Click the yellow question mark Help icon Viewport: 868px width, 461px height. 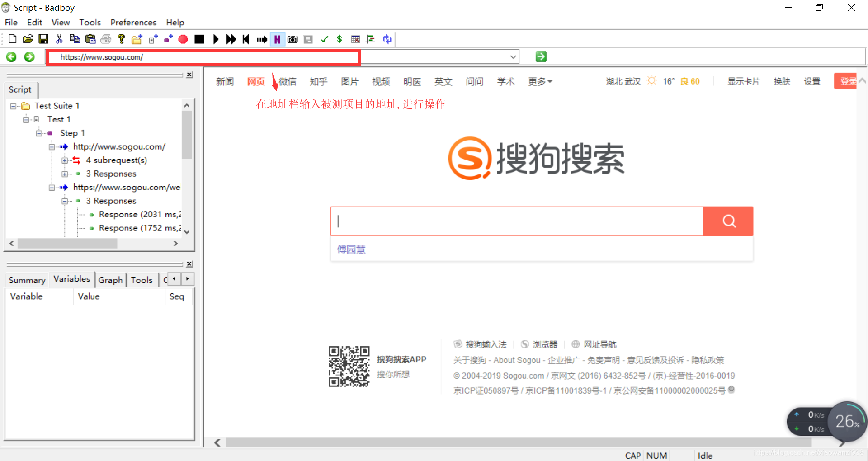pos(121,39)
